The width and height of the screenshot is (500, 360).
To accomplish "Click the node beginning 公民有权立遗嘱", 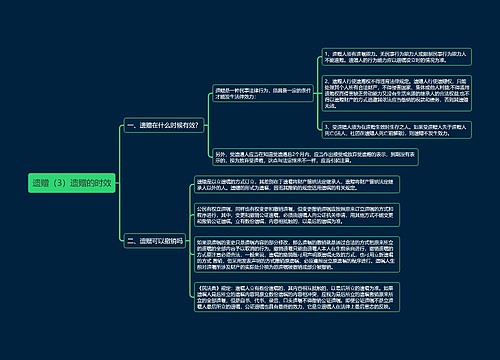I will (297, 215).
